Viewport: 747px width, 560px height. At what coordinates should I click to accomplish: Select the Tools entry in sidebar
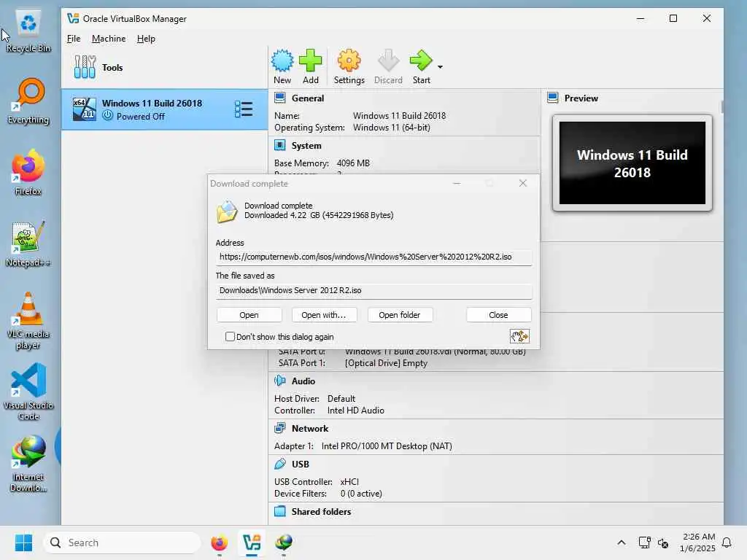coord(164,67)
